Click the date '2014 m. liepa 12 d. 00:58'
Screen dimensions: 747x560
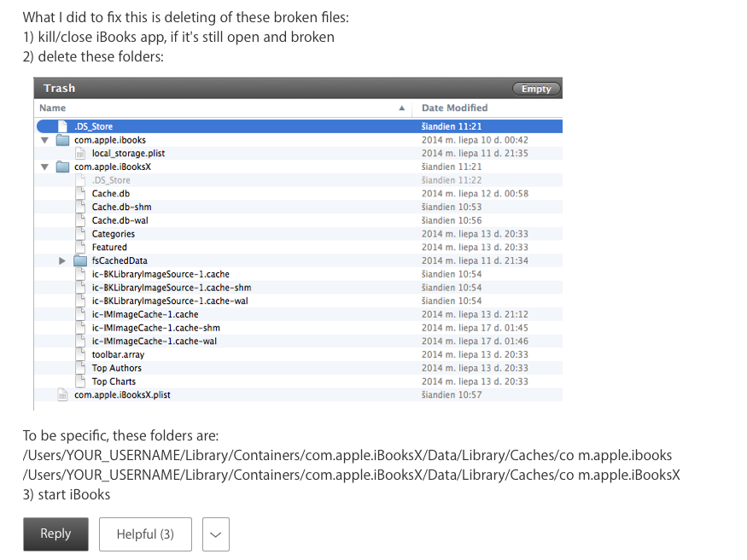click(475, 193)
